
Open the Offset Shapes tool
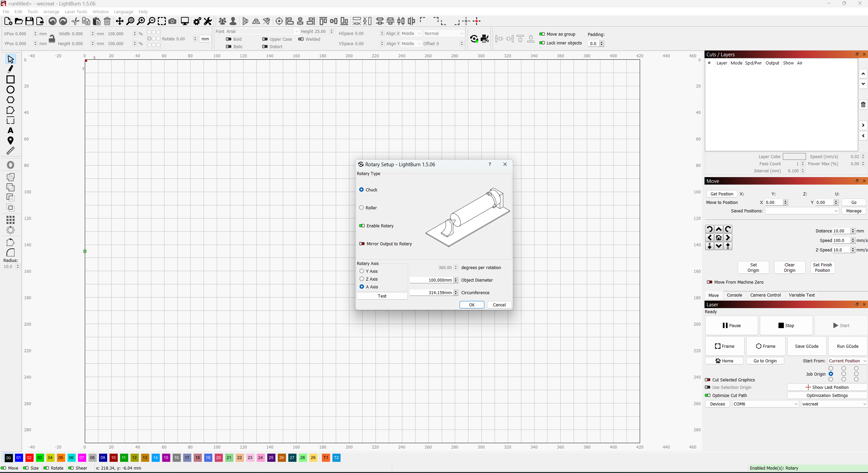click(11, 165)
